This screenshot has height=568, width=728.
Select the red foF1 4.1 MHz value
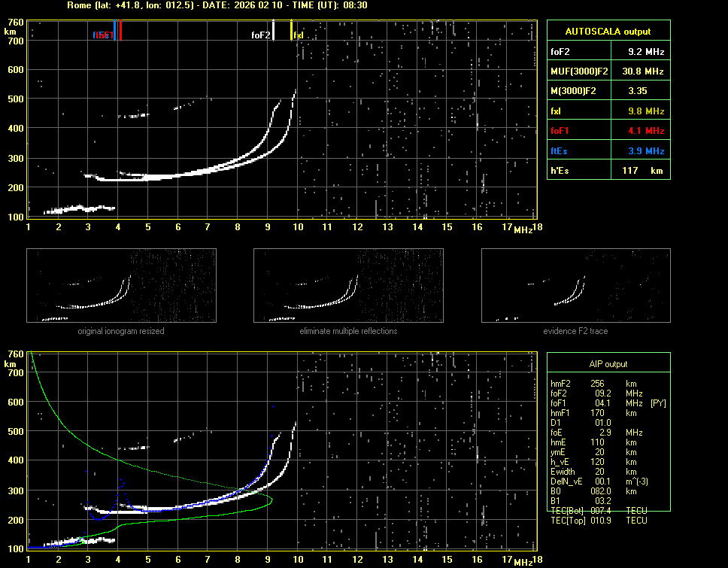click(x=646, y=131)
